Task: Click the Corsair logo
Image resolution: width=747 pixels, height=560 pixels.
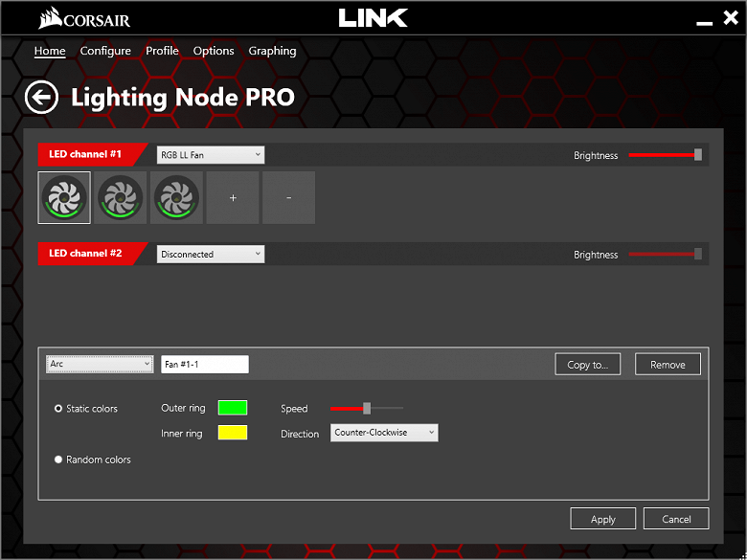Action: (84, 18)
